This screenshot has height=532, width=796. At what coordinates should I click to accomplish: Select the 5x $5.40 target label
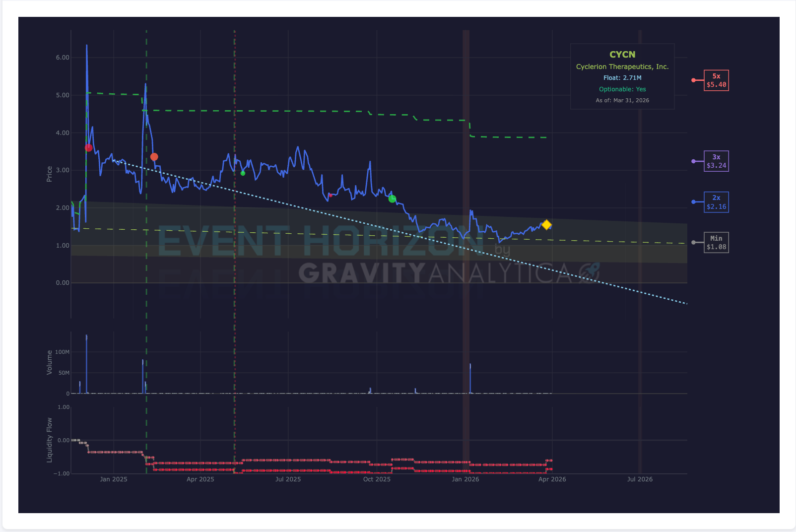point(716,80)
